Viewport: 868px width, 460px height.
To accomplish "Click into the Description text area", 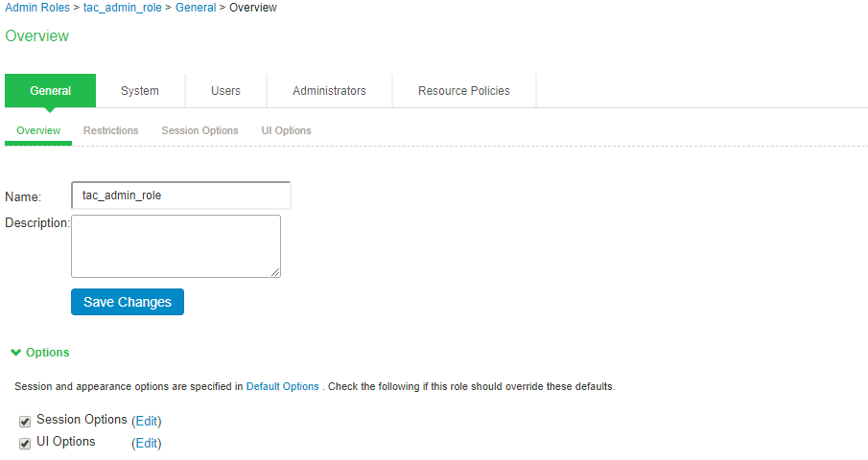I will tap(176, 246).
